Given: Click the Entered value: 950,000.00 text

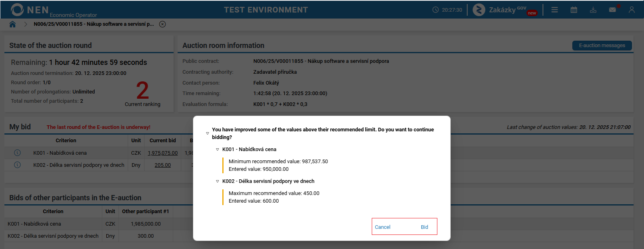Looking at the screenshot, I should 259,169.
